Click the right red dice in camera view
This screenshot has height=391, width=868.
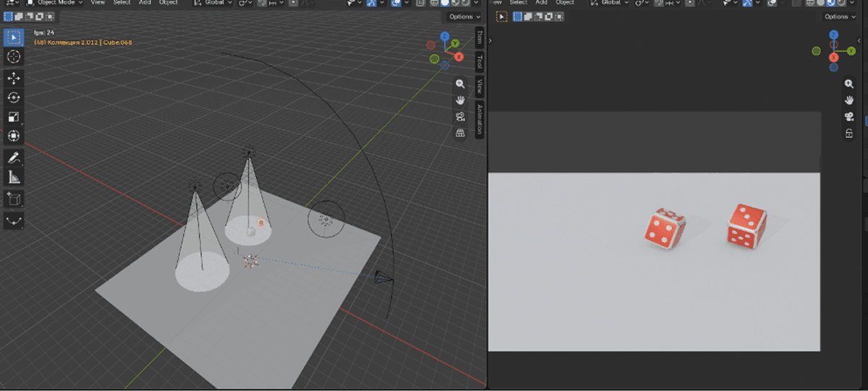pyautogui.click(x=746, y=225)
